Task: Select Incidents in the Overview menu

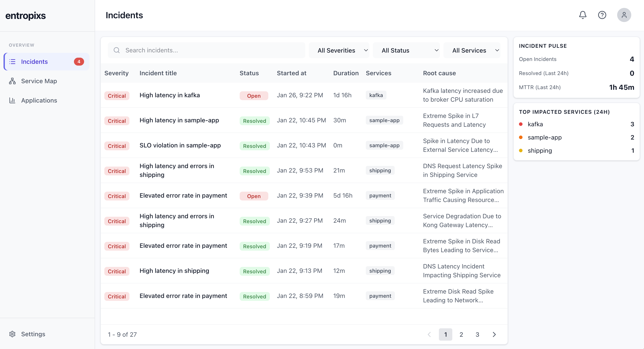Action: 34,61
